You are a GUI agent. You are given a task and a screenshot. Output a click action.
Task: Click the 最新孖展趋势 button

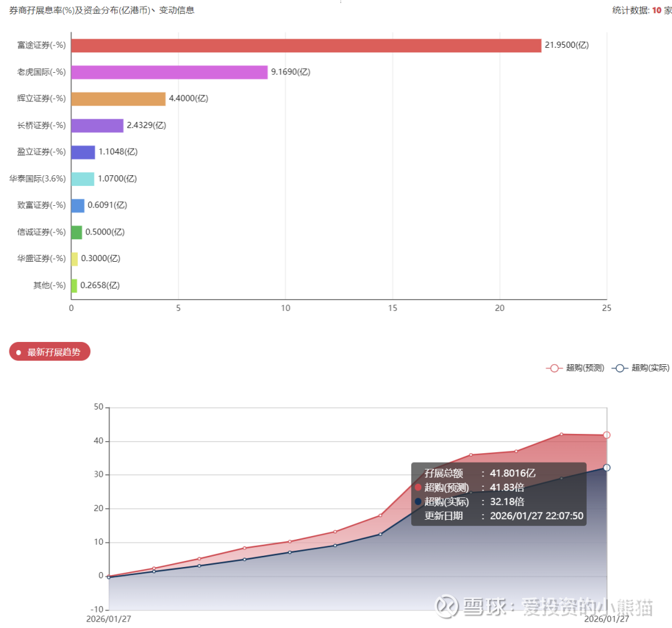(50, 351)
